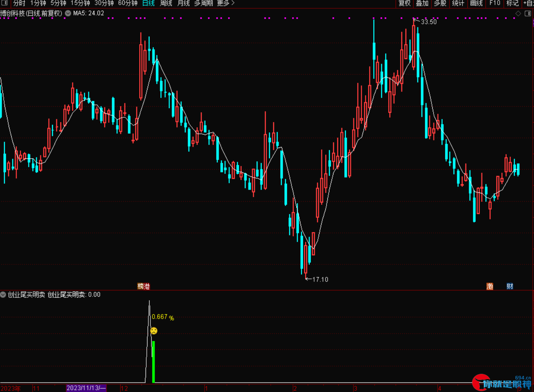This screenshot has width=534, height=392.
Task: Select the 15分钟 period tab
Action: click(x=80, y=3)
